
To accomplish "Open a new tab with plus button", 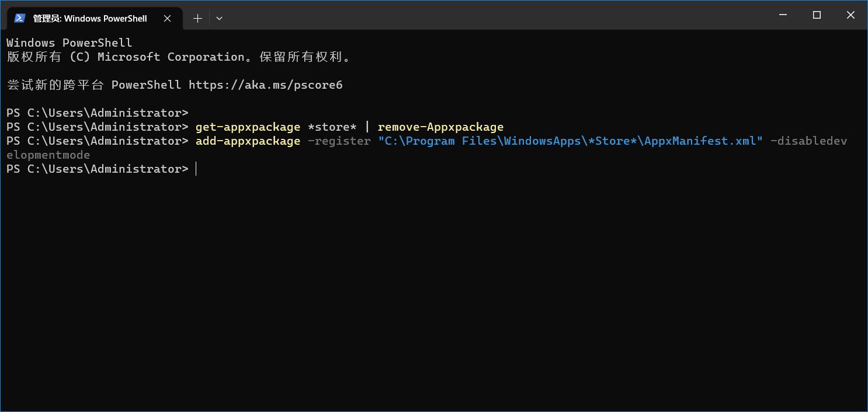I will tap(197, 18).
